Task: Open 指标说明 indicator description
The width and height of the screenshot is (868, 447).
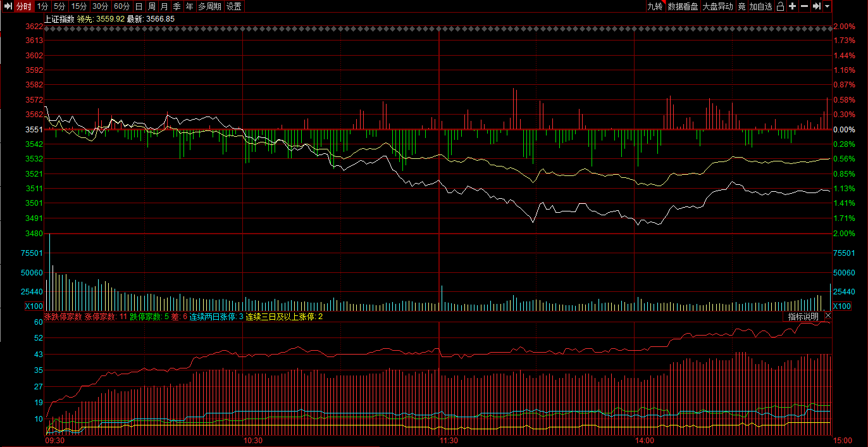Action: 803,316
